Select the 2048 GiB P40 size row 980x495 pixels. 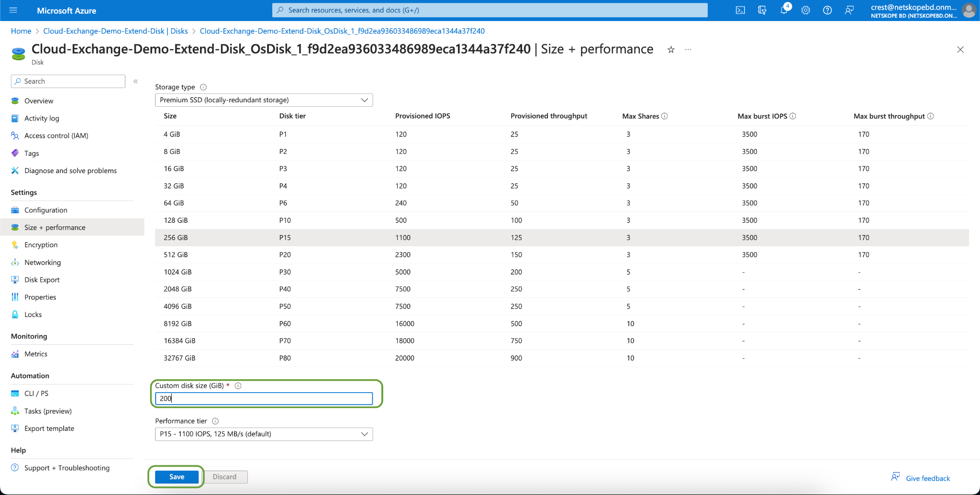pyautogui.click(x=562, y=289)
